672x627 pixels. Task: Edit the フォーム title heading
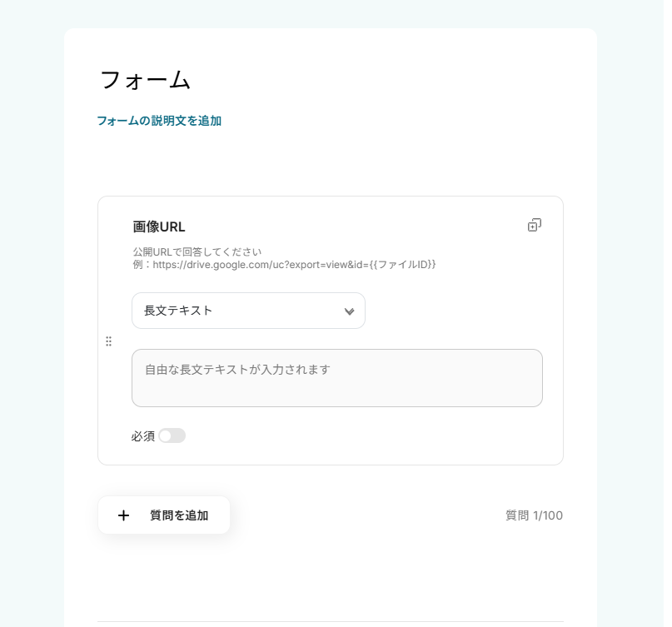click(x=146, y=80)
